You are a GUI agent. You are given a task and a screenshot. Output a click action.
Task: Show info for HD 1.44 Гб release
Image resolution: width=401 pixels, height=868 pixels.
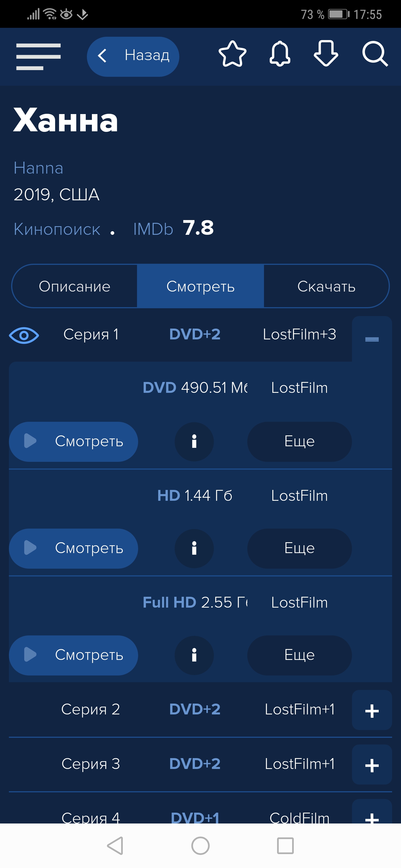[194, 548]
